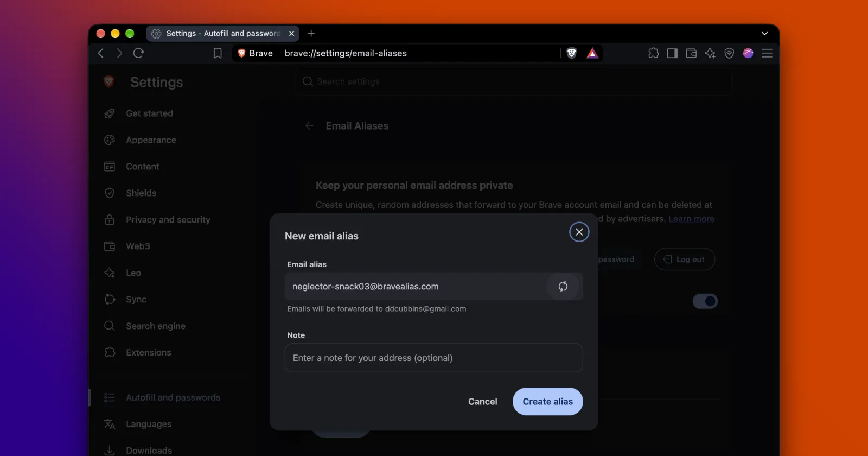Viewport: 868px width, 456px height.
Task: Close the New email alias dialog
Action: [579, 232]
